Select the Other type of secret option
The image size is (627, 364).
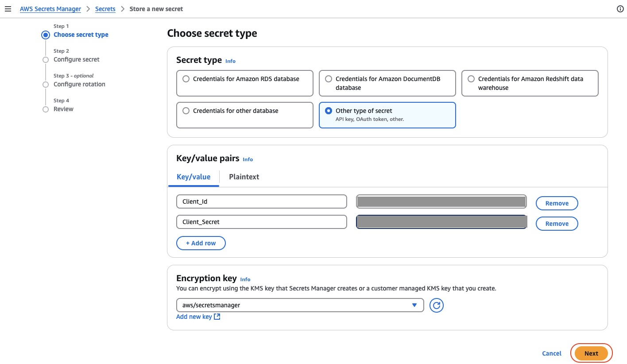(329, 110)
